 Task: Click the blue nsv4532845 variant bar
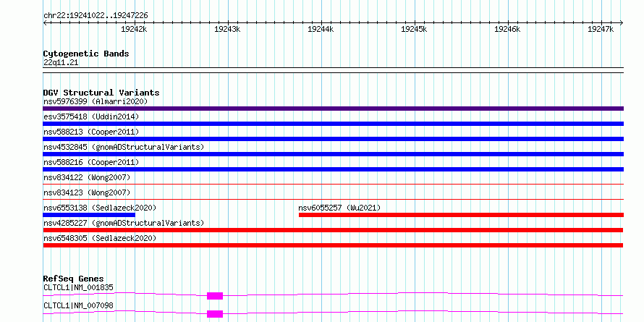pyautogui.click(x=333, y=154)
